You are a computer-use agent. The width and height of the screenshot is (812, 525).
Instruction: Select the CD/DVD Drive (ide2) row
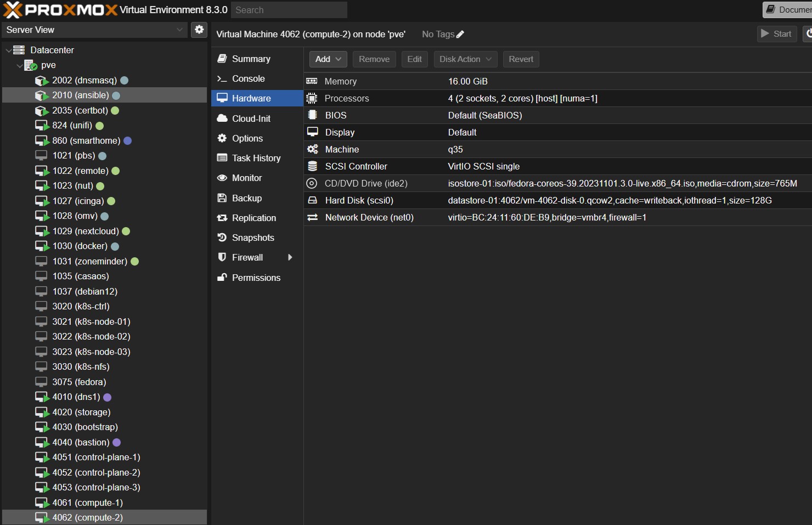click(365, 184)
